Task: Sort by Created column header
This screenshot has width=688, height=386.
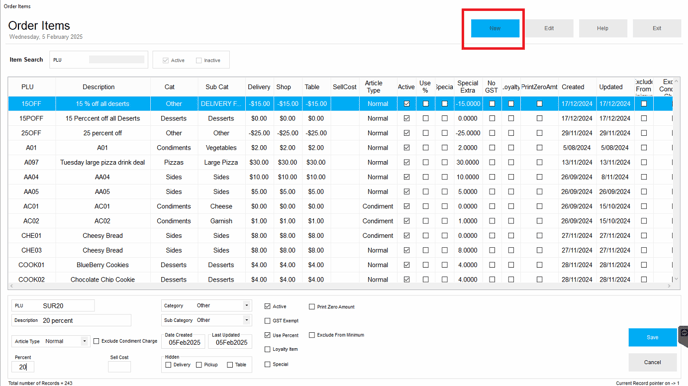Action: [573, 87]
